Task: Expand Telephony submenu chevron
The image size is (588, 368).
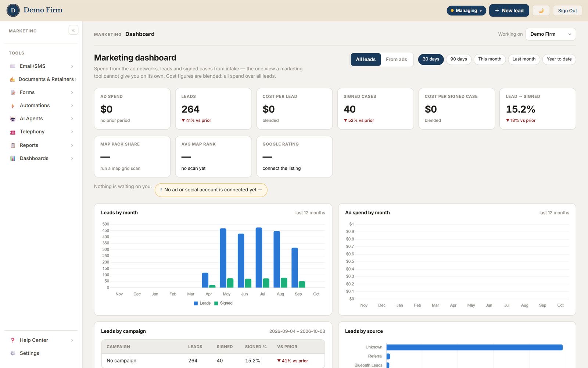Action: click(72, 132)
